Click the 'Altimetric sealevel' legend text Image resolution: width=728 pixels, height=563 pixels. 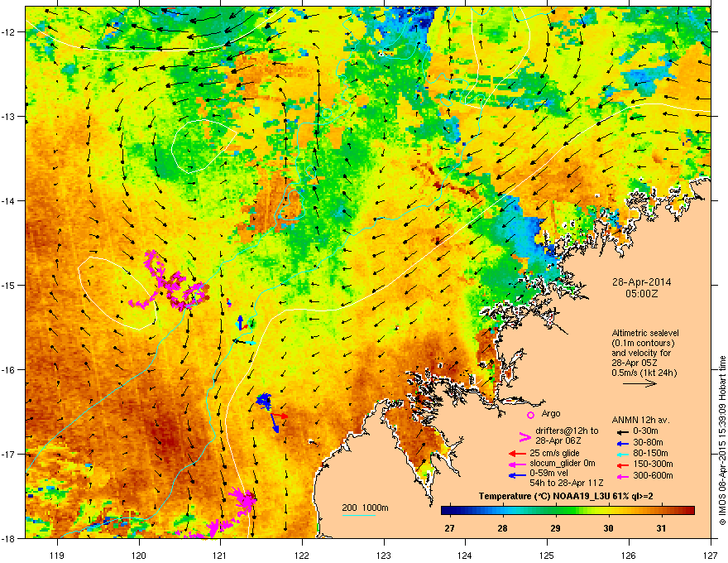tap(645, 333)
